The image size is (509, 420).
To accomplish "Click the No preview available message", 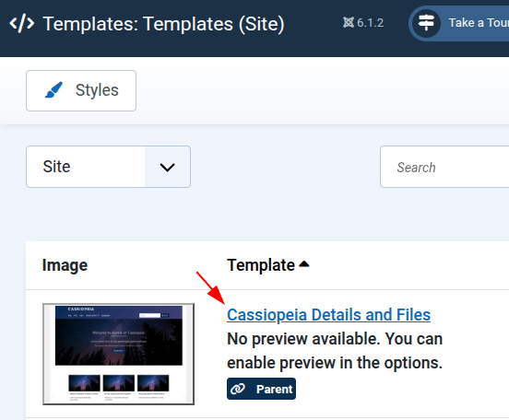I will click(x=335, y=351).
